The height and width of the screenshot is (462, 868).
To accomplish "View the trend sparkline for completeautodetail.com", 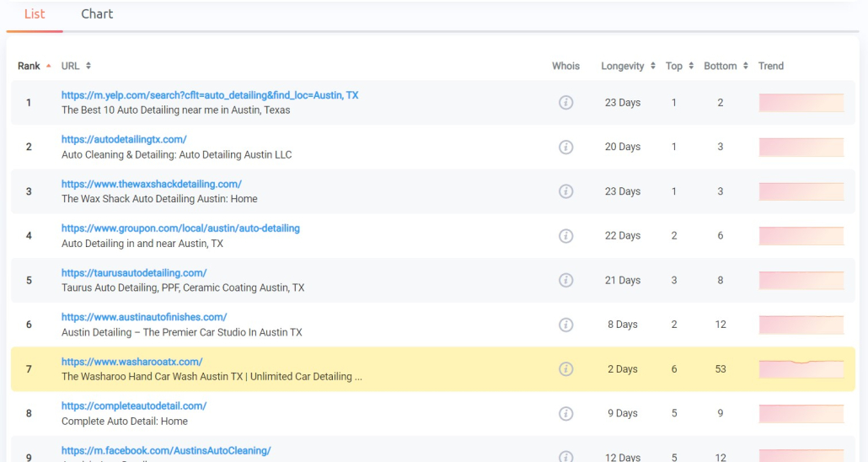I will (x=801, y=413).
